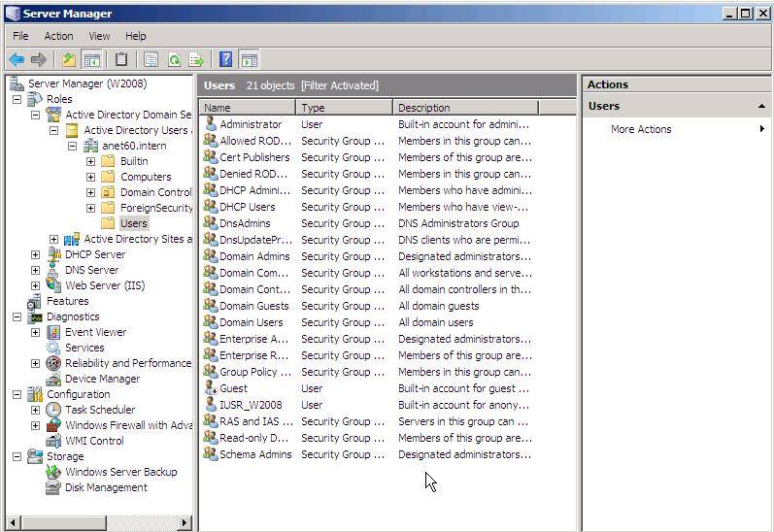
Task: Collapse the Roles node
Action: [x=17, y=99]
